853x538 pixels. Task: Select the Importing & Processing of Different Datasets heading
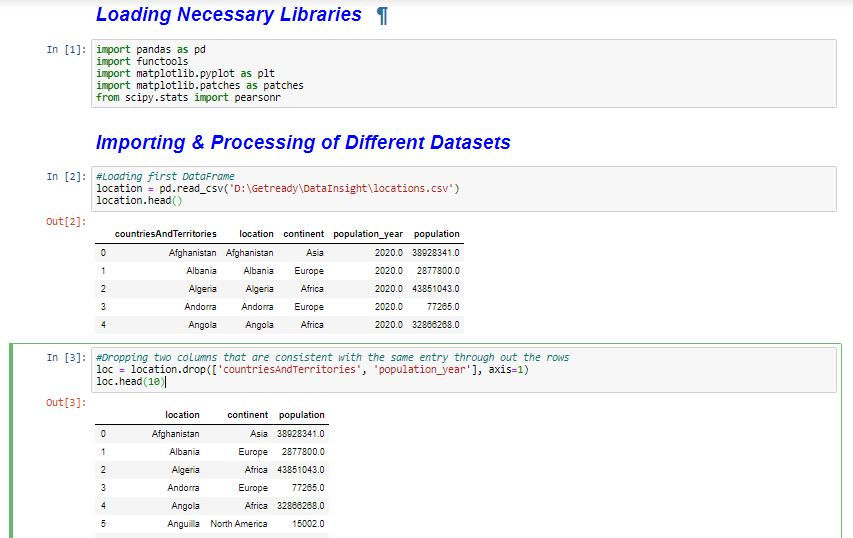(x=303, y=142)
